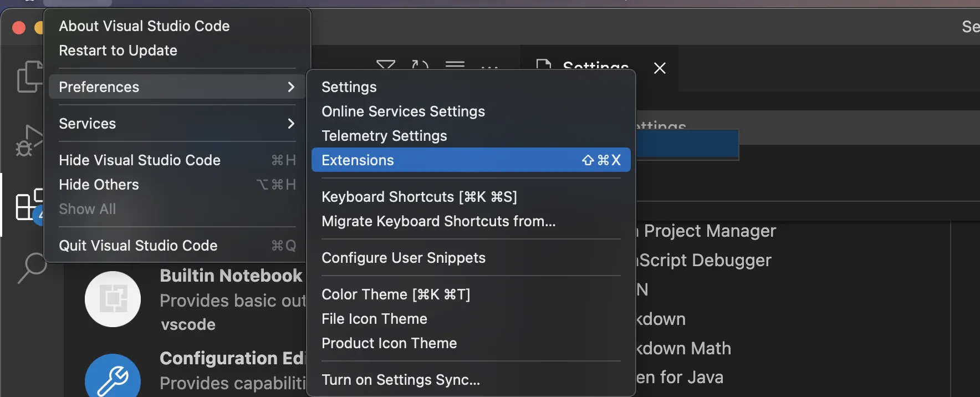980x397 pixels.
Task: Expand the Services submenu chevron
Action: tap(291, 124)
